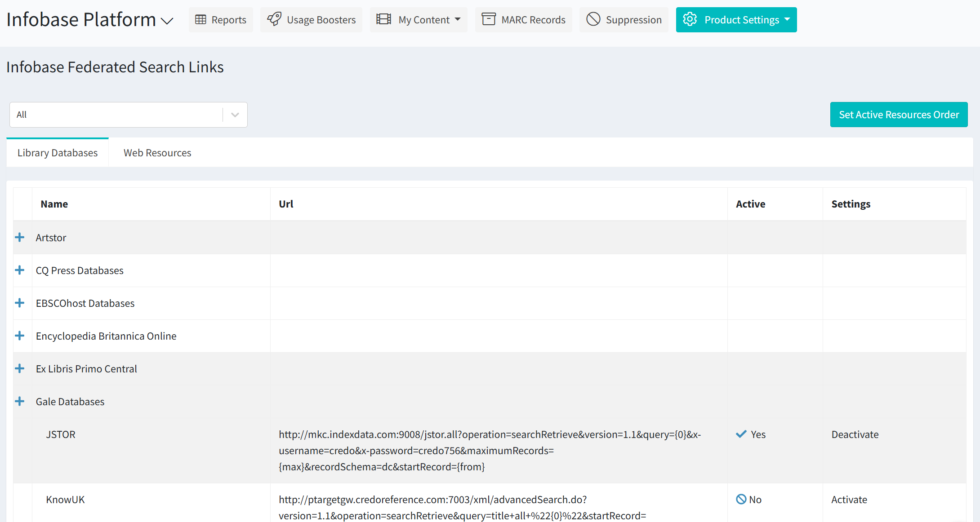This screenshot has height=522, width=980.
Task: Click the Reports table icon
Action: 200,20
